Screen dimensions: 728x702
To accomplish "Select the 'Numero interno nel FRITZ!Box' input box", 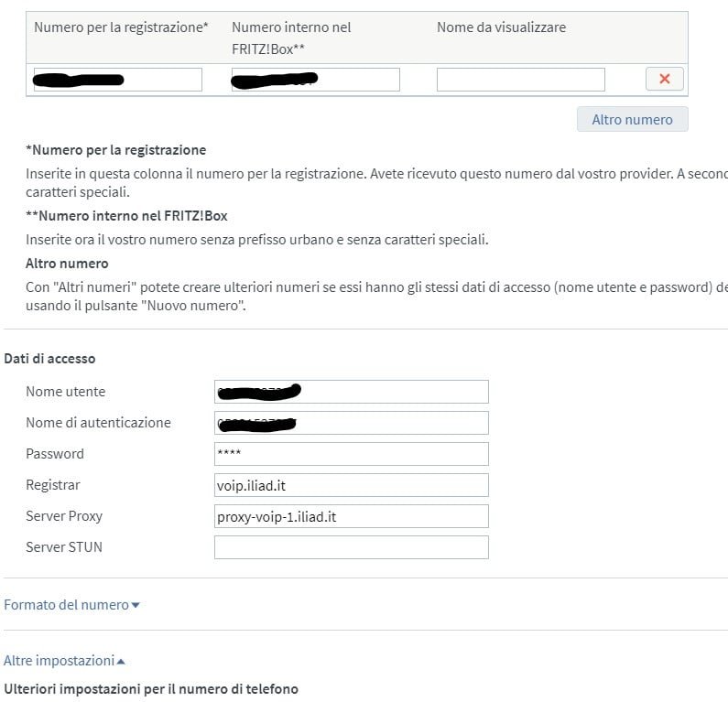I will tap(315, 80).
